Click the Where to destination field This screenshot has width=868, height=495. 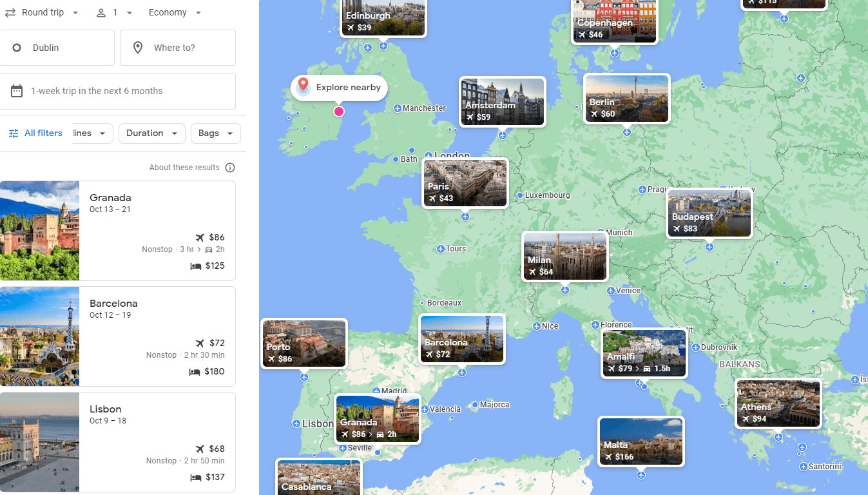pos(178,48)
